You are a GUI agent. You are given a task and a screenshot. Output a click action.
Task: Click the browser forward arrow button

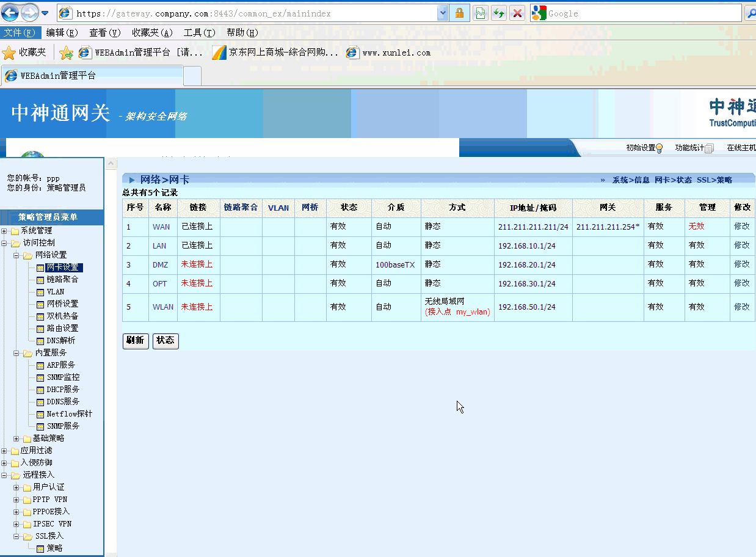tap(29, 12)
